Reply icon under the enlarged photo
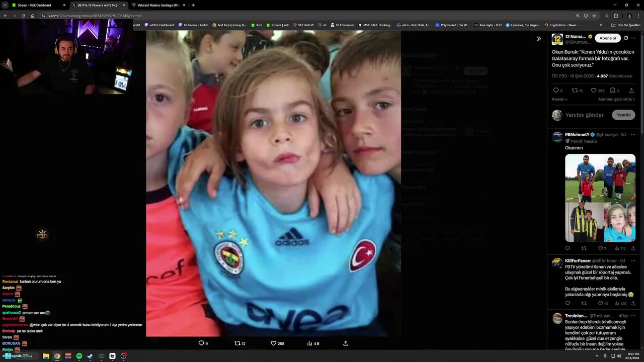644x362 pixels. coord(201,343)
